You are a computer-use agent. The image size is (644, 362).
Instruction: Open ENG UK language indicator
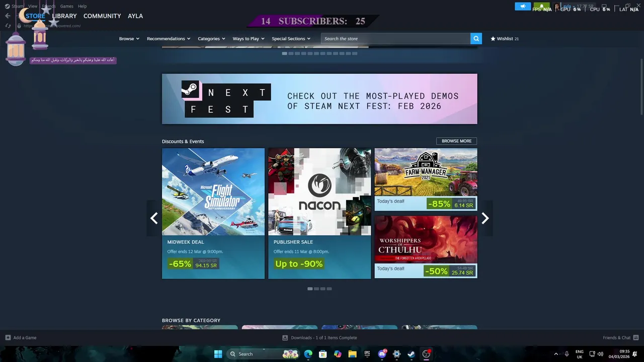tap(579, 354)
